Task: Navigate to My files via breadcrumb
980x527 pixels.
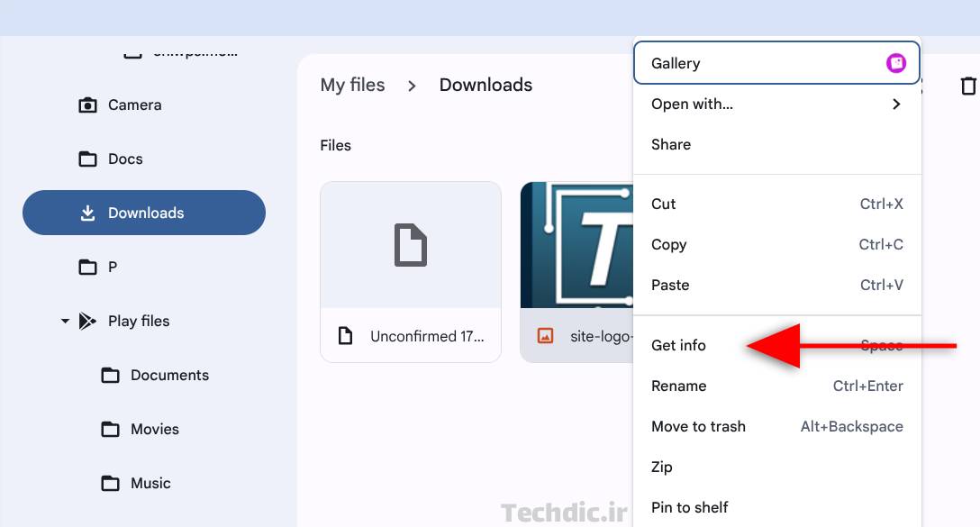Action: (x=353, y=85)
